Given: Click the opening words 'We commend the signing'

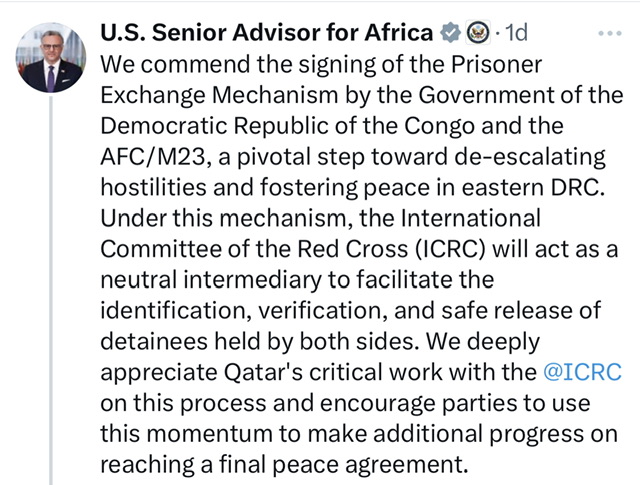Looking at the screenshot, I should pos(238,65).
